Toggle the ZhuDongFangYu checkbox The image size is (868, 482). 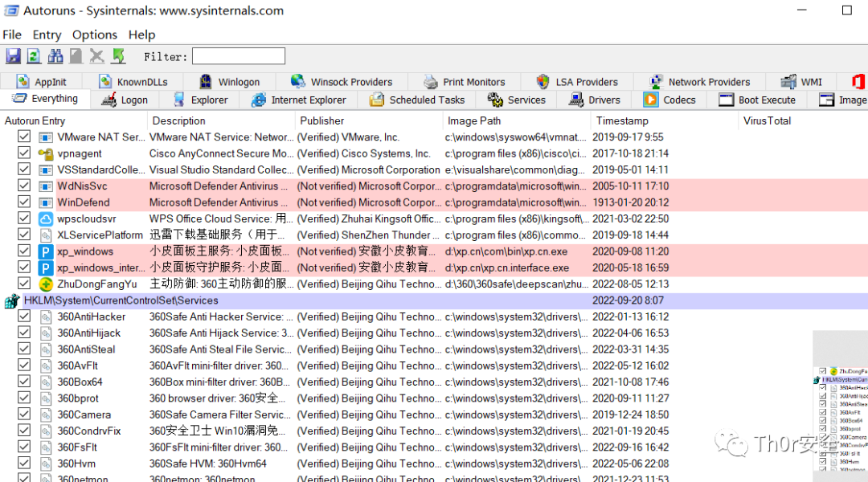(24, 284)
